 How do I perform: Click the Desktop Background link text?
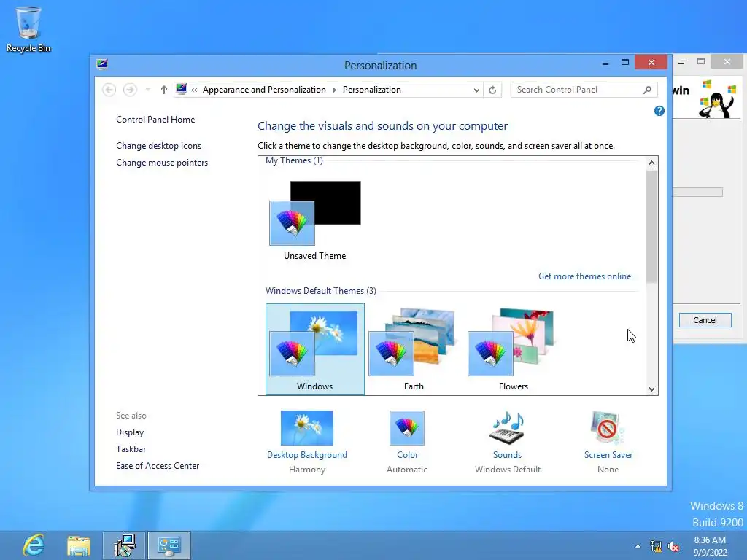307,455
